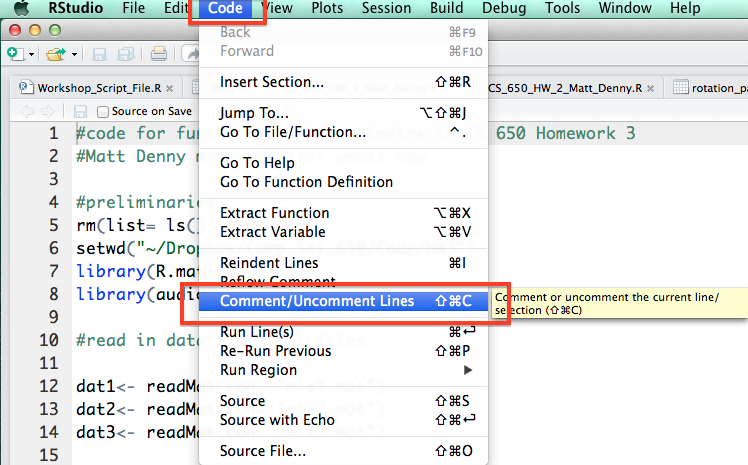748x465 pixels.
Task: Click the open file folder icon
Action: point(56,54)
